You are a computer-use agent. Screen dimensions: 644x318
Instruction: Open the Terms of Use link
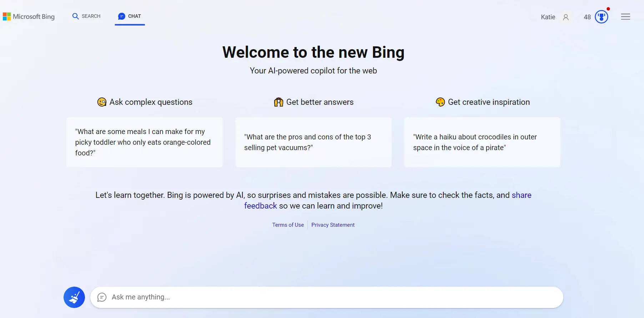(288, 225)
